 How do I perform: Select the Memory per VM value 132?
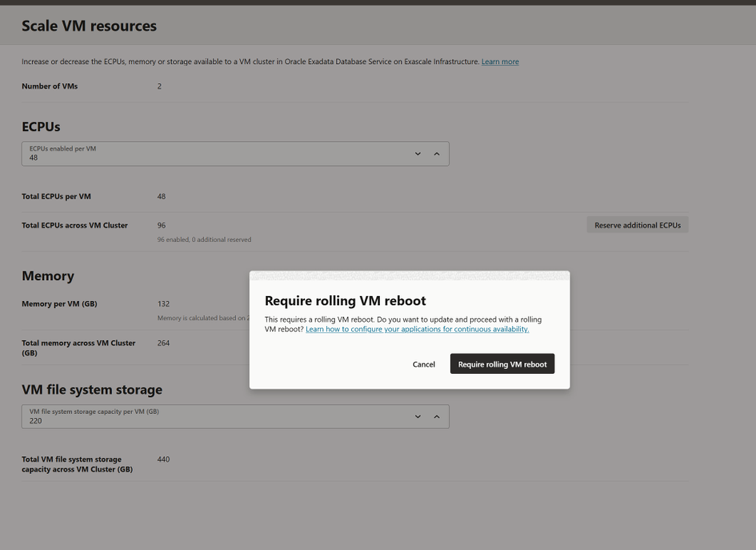(x=163, y=304)
